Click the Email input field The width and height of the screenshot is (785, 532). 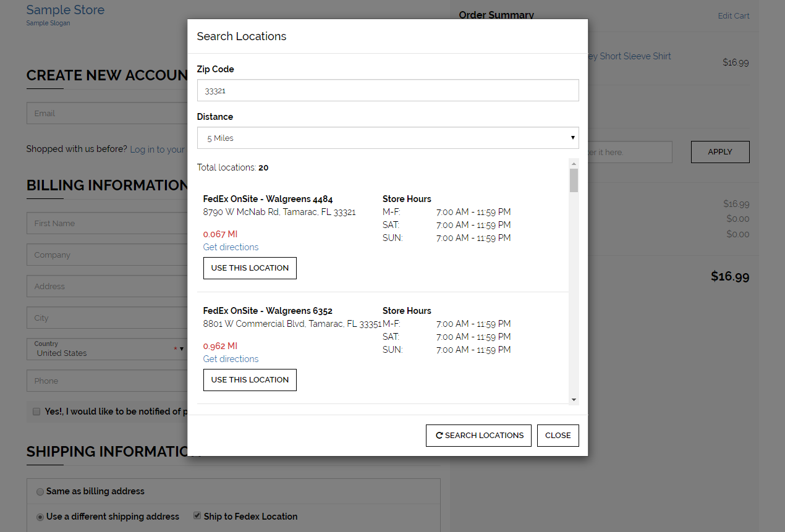pyautogui.click(x=107, y=113)
